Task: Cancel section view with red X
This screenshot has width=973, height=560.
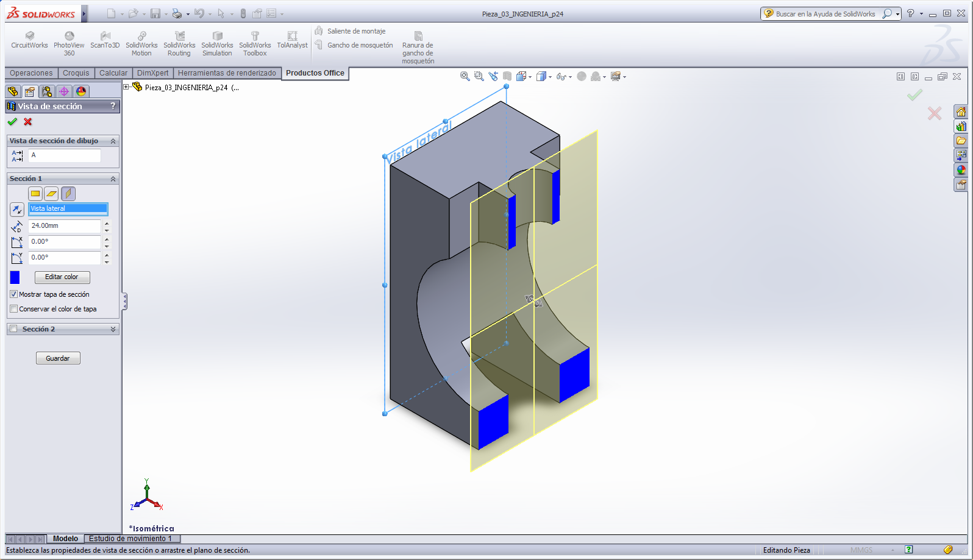Action: point(28,122)
